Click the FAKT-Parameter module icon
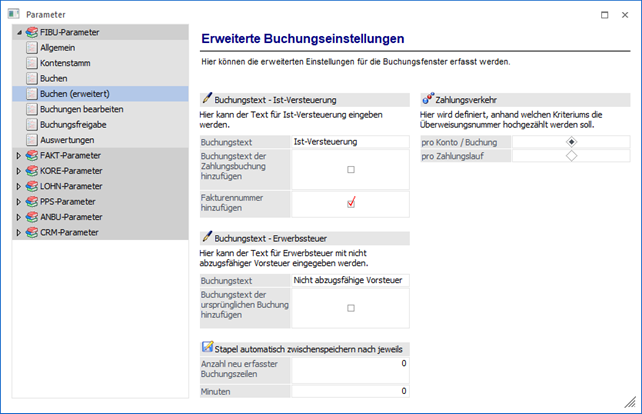This screenshot has width=642, height=414. click(32, 156)
